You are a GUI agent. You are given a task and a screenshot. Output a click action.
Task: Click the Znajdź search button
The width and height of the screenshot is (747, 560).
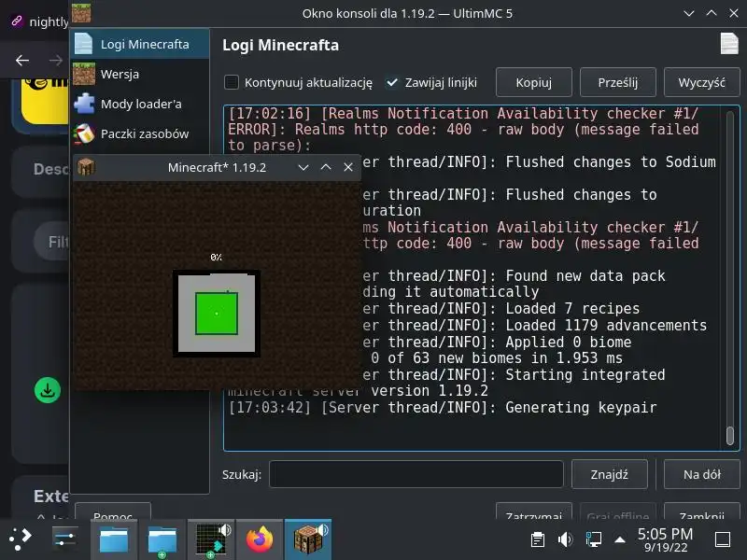coord(610,474)
